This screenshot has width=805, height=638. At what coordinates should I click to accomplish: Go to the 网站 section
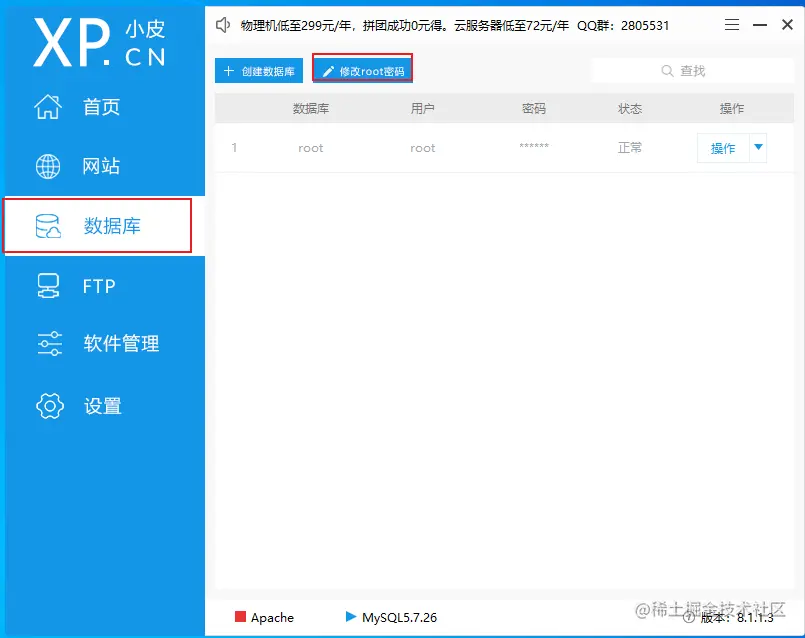coord(103,166)
